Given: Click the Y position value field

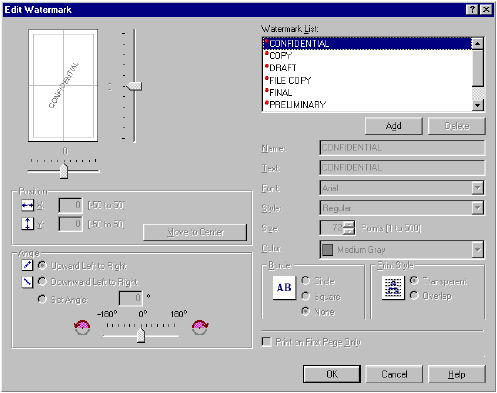Looking at the screenshot, I should (70, 224).
